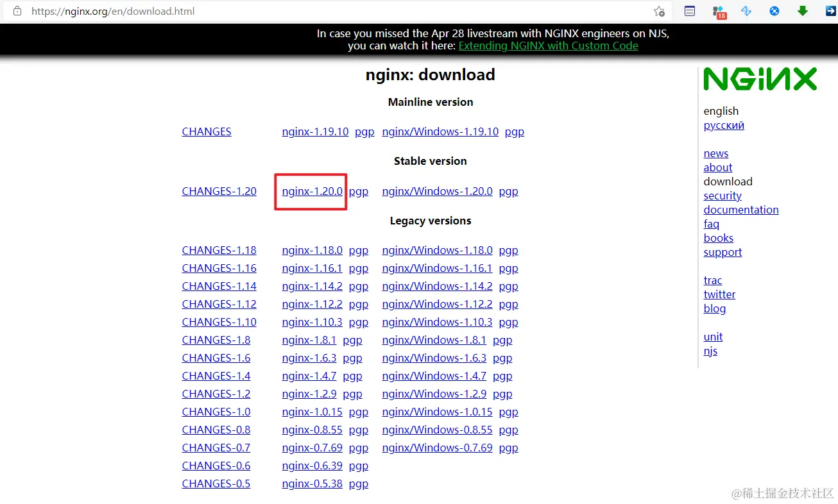Open the mainline CHANGES link

(207, 131)
